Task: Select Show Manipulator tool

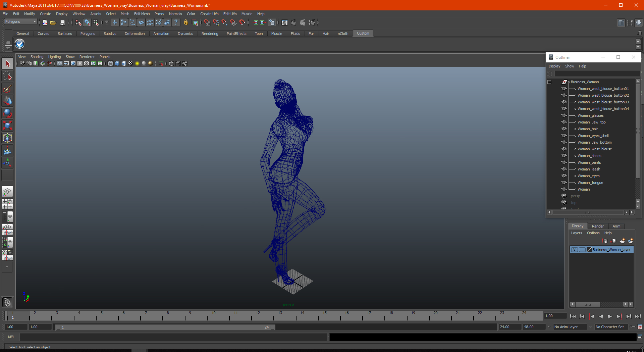Action: coord(7,163)
